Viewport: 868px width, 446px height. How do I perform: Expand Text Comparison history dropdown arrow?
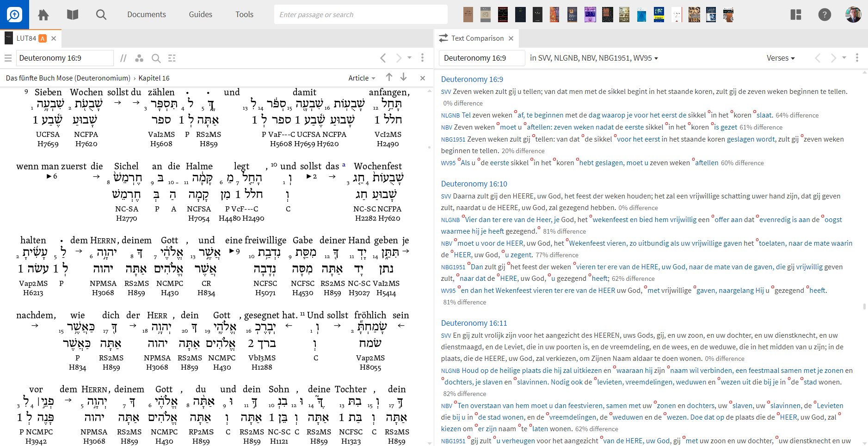click(x=844, y=58)
